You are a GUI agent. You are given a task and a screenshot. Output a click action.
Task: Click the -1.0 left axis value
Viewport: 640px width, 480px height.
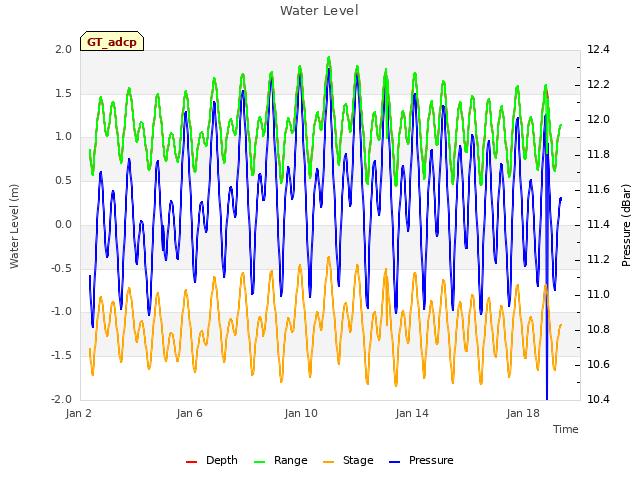tap(61, 312)
